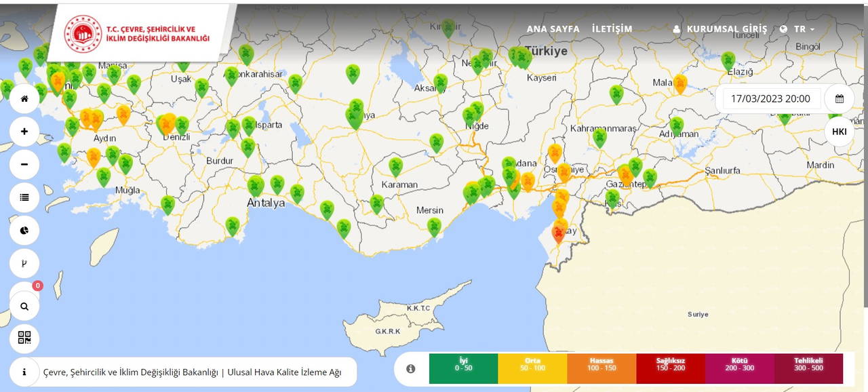Image resolution: width=868 pixels, height=392 pixels.
Task: Open the HKI index selector
Action: tap(839, 132)
